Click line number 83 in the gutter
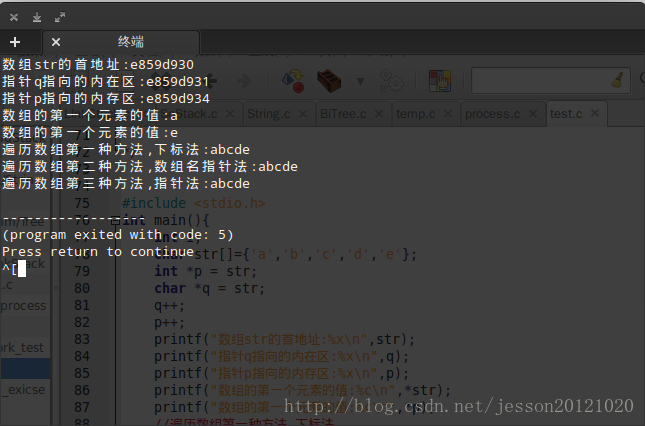Screen dimensions: 645x426 click(82, 339)
